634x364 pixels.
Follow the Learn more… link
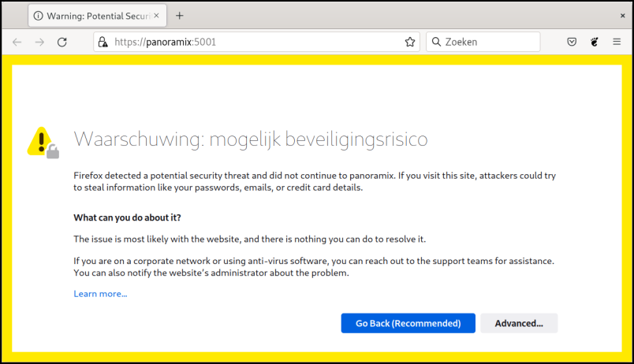pyautogui.click(x=100, y=294)
